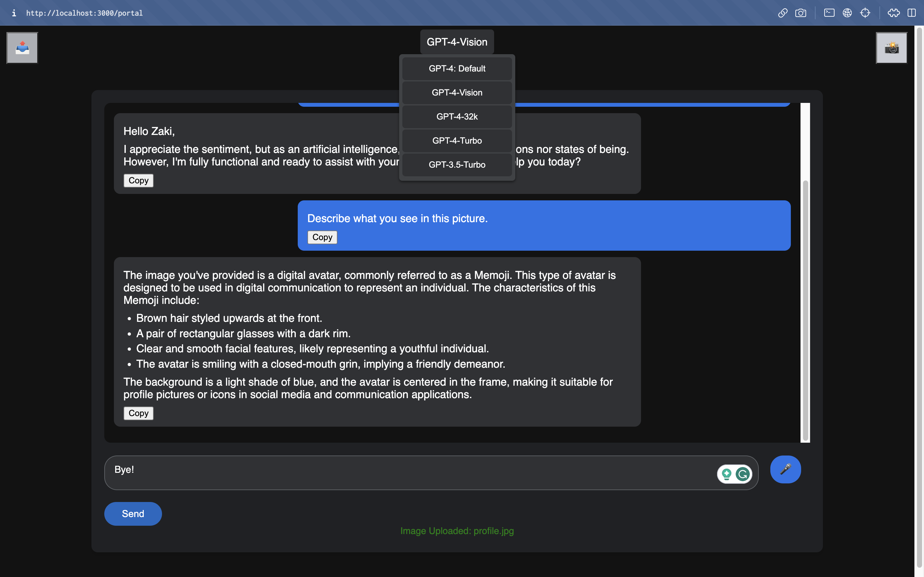Choose GPT-4-32k model option
The height and width of the screenshot is (577, 924).
pos(457,117)
